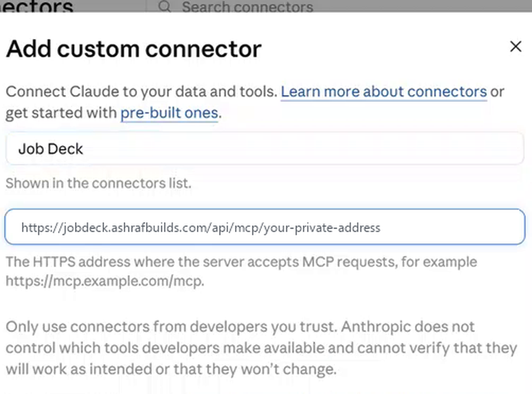Open the Learn more about connectors link
This screenshot has height=394, width=532.
(x=384, y=92)
